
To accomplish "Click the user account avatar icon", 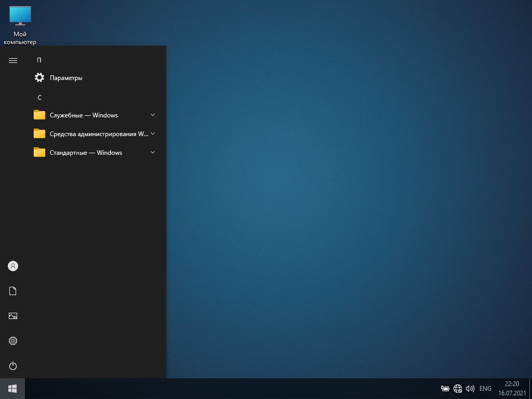I will pos(13,266).
